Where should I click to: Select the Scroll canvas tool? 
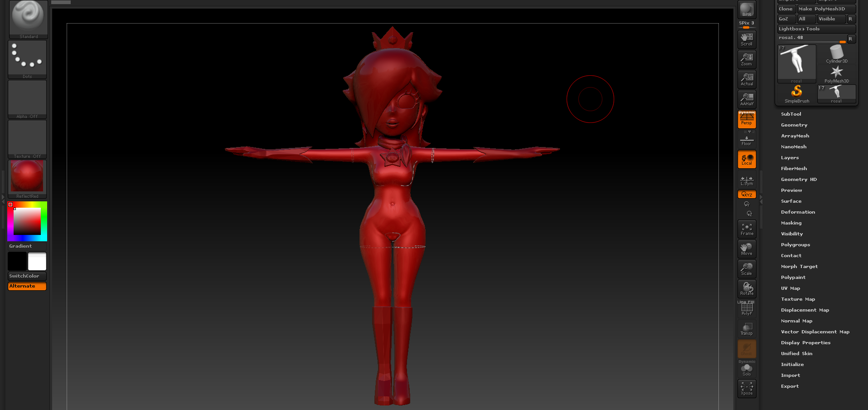click(747, 39)
